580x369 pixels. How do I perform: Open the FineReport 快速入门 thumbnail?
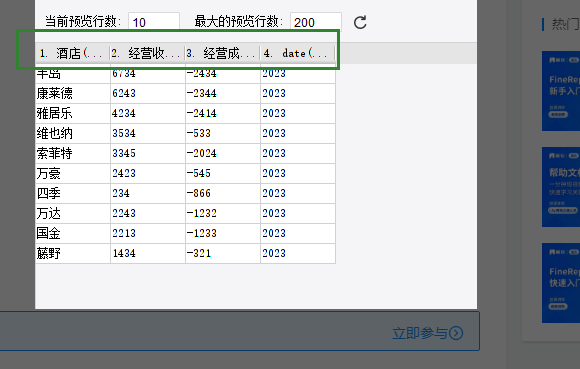[561, 283]
